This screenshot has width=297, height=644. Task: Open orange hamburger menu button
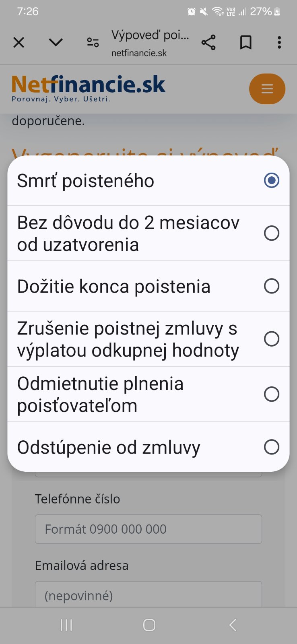coord(267,89)
